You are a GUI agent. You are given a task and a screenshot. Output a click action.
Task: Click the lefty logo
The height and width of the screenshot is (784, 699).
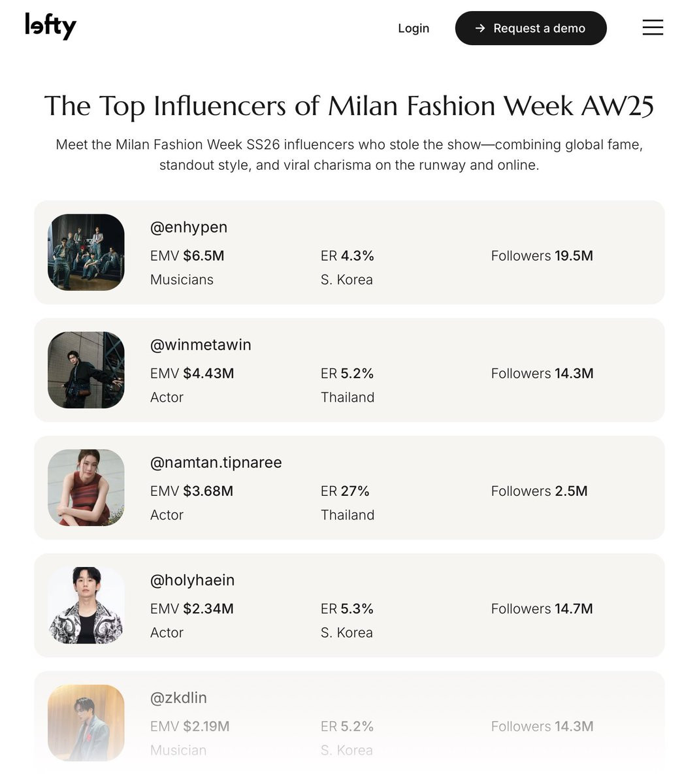coord(51,26)
